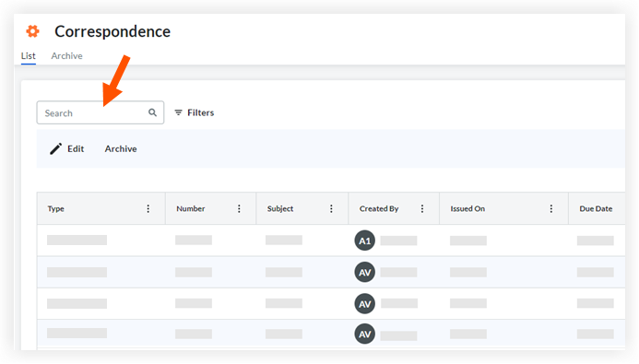Click the Filters button
639x364 pixels.
(x=195, y=112)
